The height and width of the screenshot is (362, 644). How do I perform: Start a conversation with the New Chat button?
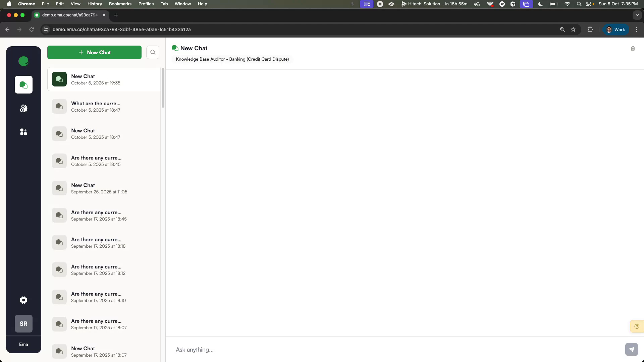pos(94,52)
